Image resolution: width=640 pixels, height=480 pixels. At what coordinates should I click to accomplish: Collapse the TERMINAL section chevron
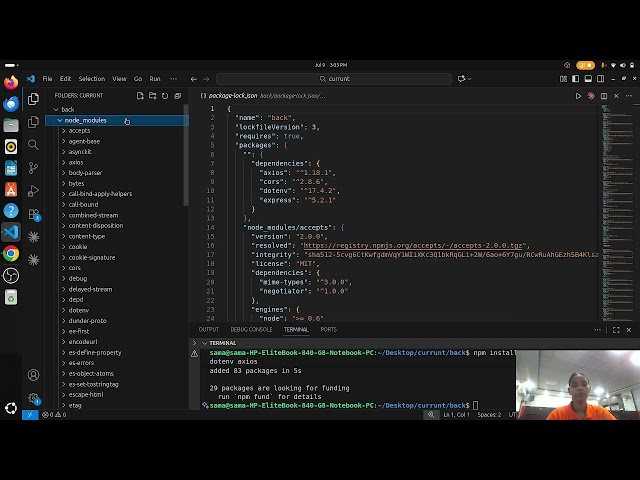pyautogui.click(x=204, y=343)
